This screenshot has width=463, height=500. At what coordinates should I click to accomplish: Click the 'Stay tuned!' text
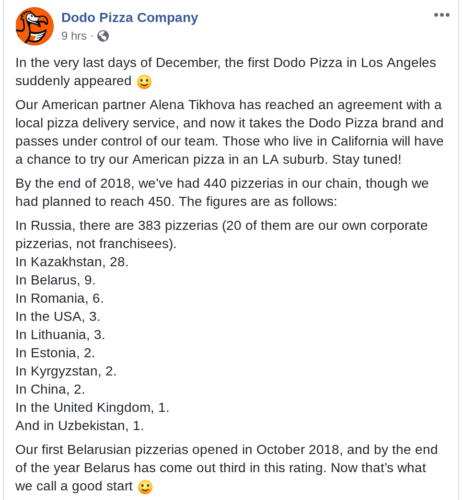[x=367, y=160]
